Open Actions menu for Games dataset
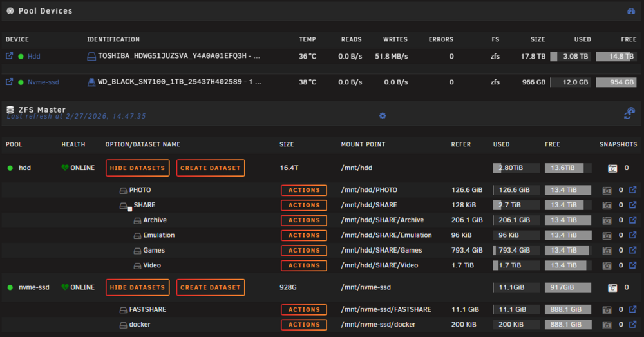This screenshot has width=644, height=337. pyautogui.click(x=304, y=250)
